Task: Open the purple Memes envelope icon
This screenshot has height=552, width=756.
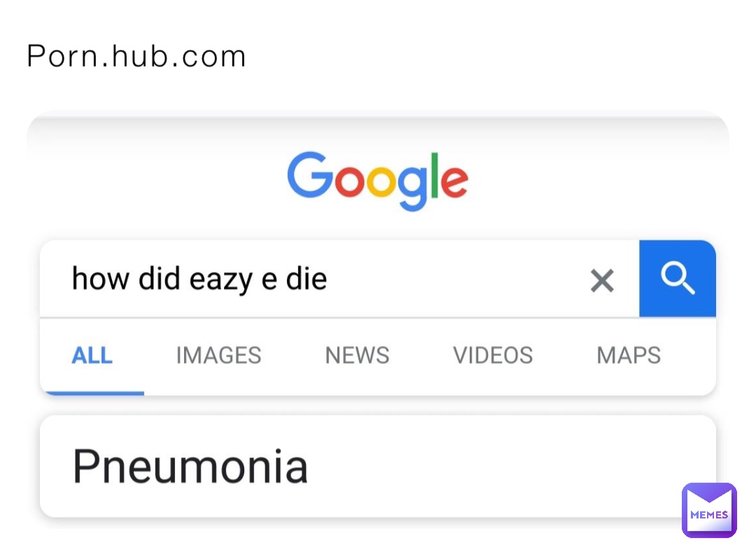Action: click(x=709, y=510)
